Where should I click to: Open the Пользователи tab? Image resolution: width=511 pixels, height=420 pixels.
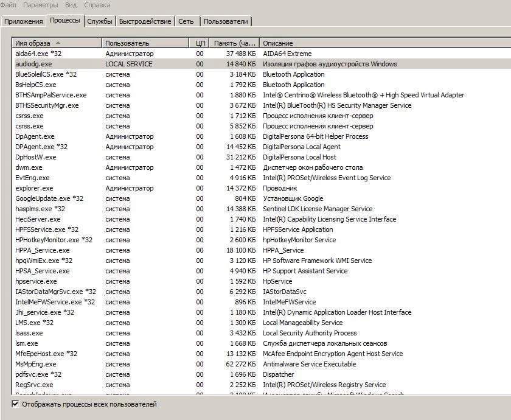tap(224, 20)
